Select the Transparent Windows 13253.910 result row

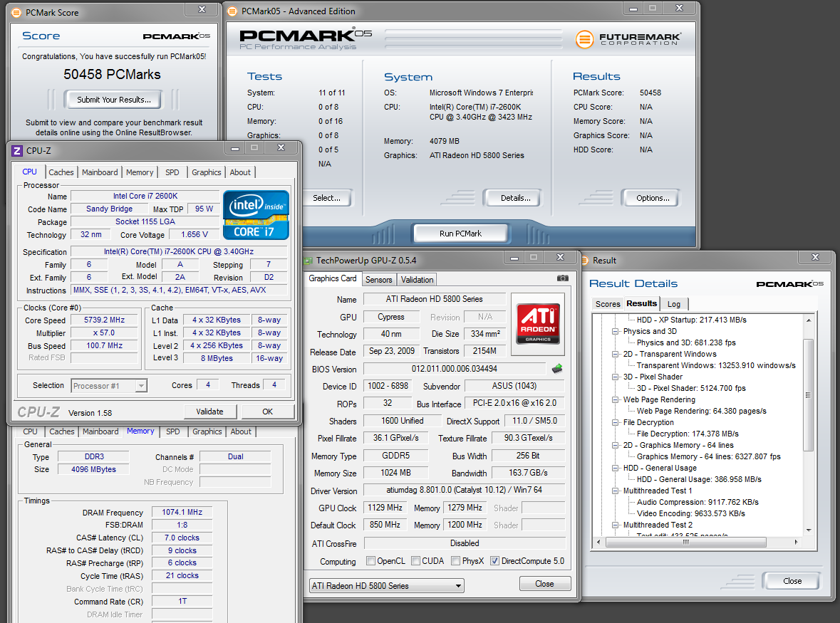(716, 365)
